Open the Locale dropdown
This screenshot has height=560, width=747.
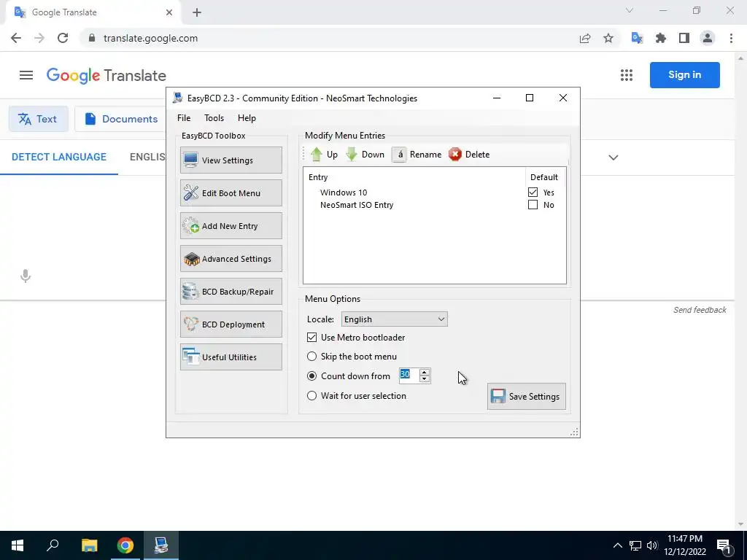pos(395,319)
